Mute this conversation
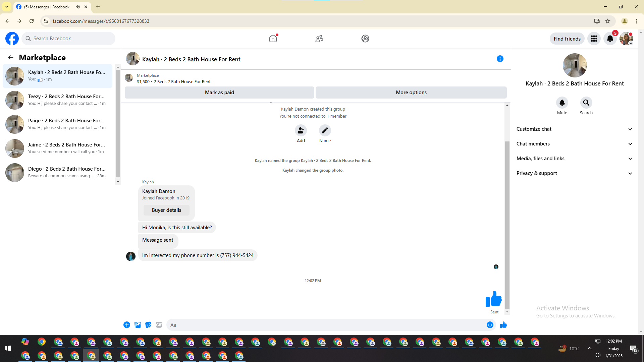 pos(562,103)
